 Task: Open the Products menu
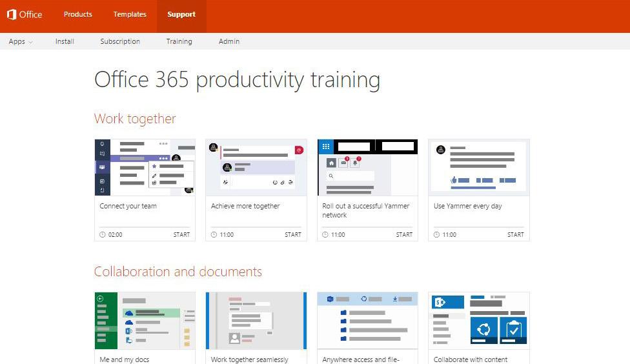click(78, 14)
